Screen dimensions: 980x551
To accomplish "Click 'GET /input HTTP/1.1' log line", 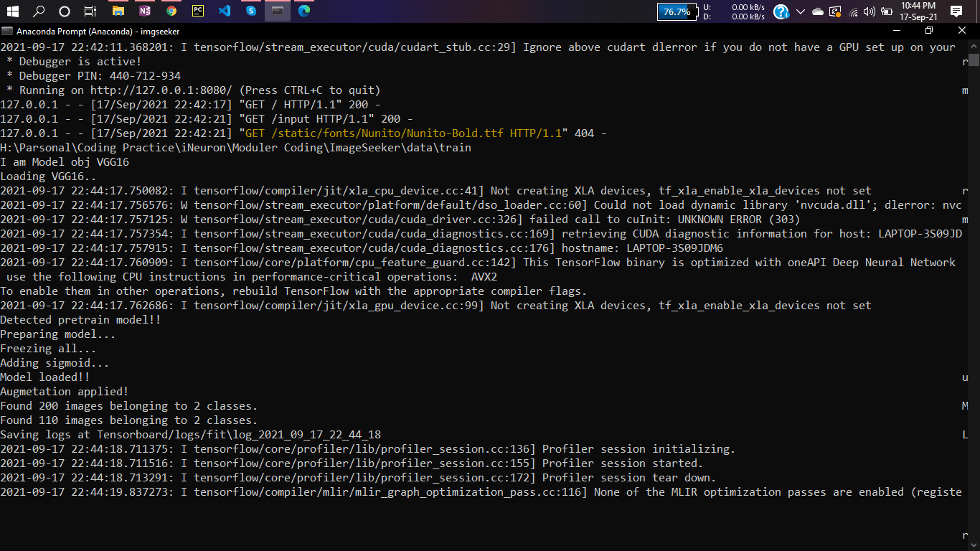I will pyautogui.click(x=207, y=119).
